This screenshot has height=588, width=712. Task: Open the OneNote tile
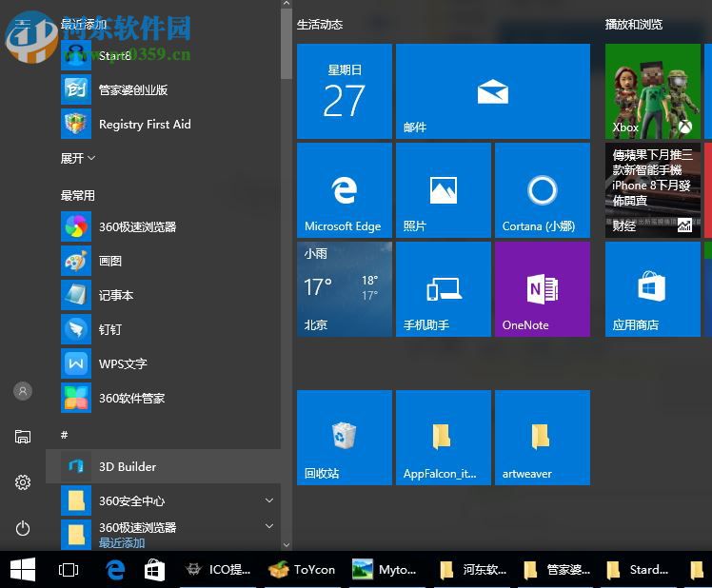[x=543, y=289]
